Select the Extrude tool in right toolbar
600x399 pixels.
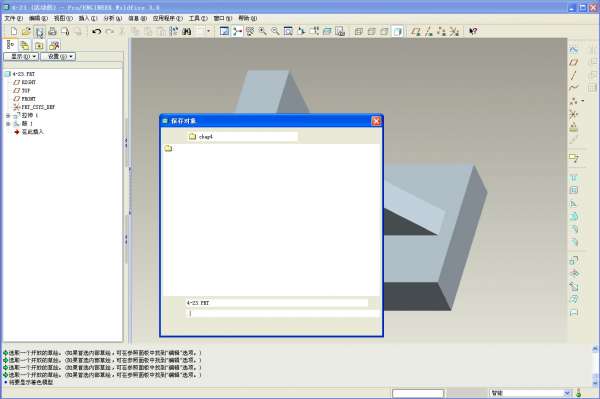click(x=573, y=261)
